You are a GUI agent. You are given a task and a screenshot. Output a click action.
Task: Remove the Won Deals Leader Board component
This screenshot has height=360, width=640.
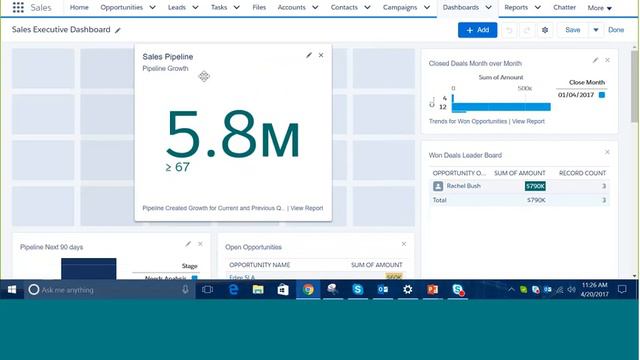[607, 152]
